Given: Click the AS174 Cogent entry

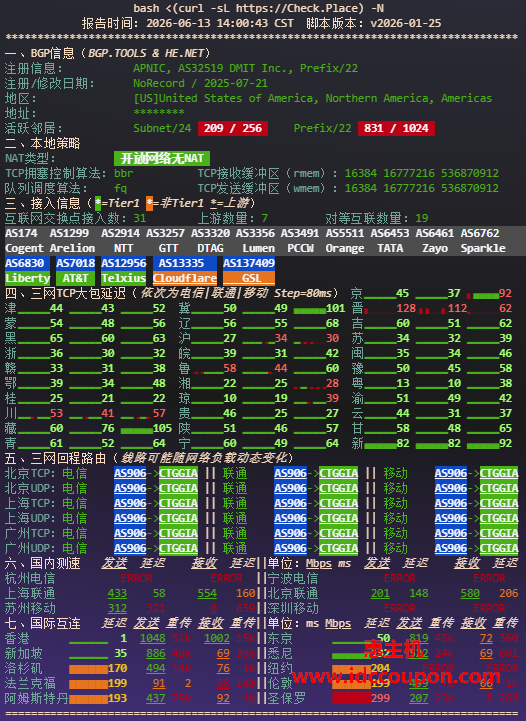Looking at the screenshot, I should click(24, 241).
